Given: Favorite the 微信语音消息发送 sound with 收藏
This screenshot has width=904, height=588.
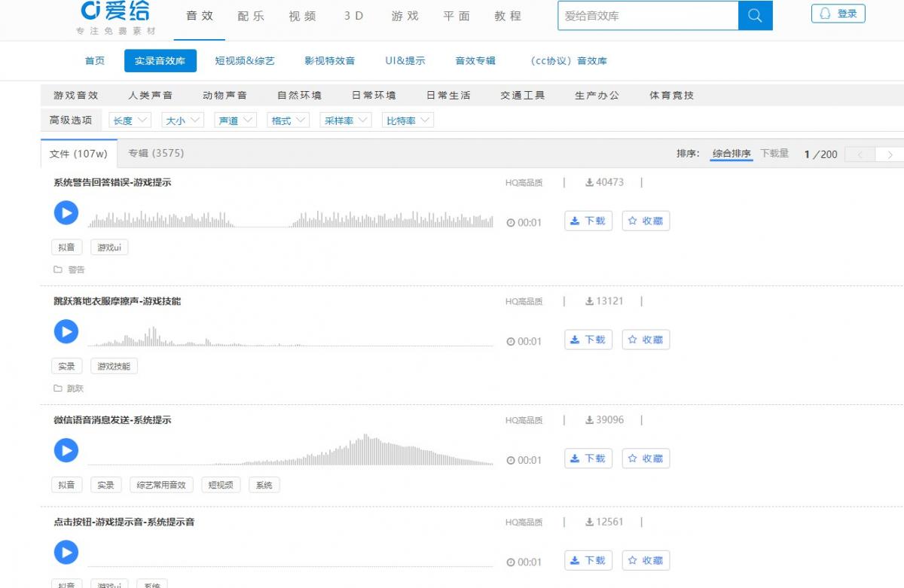Looking at the screenshot, I should point(646,459).
